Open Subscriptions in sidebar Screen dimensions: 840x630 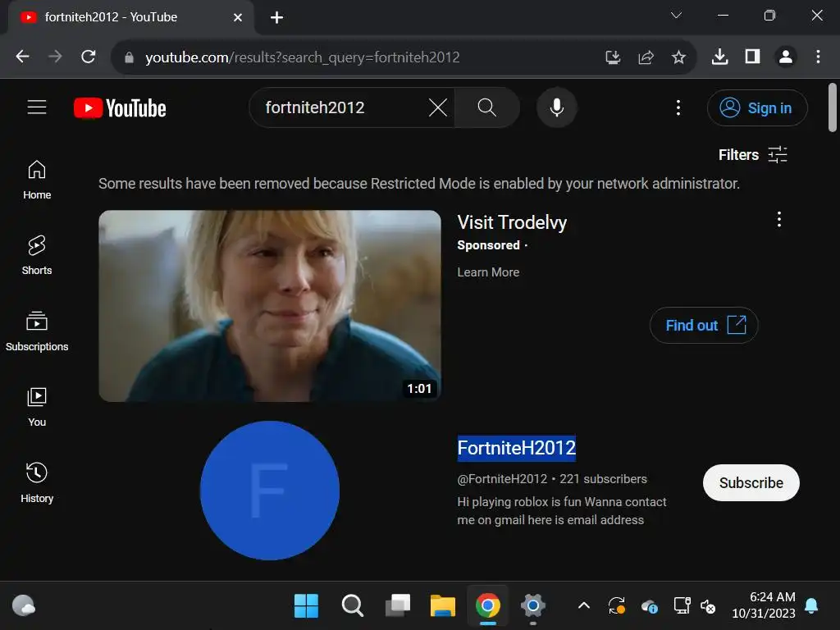[37, 331]
